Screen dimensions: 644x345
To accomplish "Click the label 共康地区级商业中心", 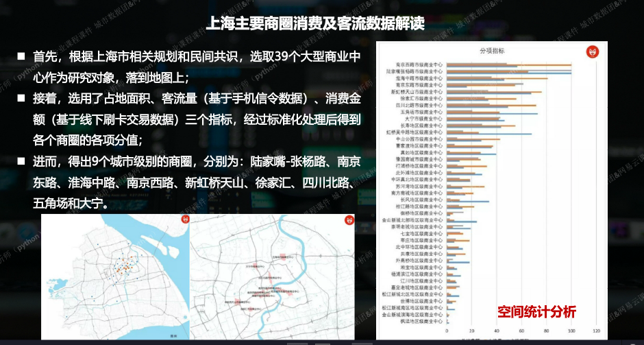I will point(421,254).
